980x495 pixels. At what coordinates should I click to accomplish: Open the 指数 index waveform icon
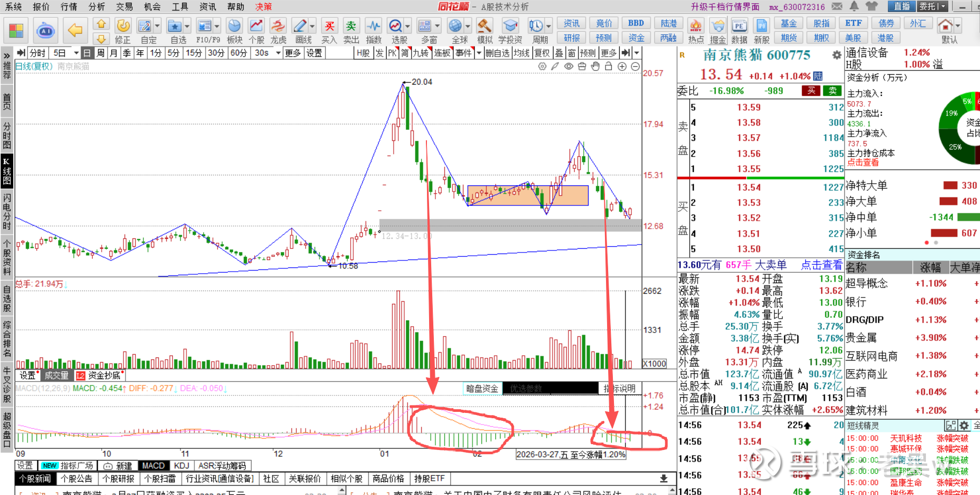(373, 26)
